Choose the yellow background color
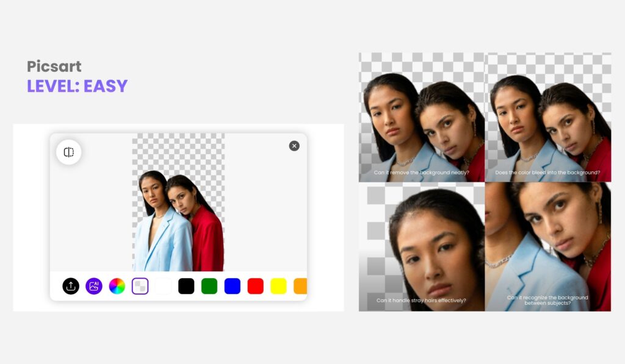The width and height of the screenshot is (625, 364). tap(278, 285)
